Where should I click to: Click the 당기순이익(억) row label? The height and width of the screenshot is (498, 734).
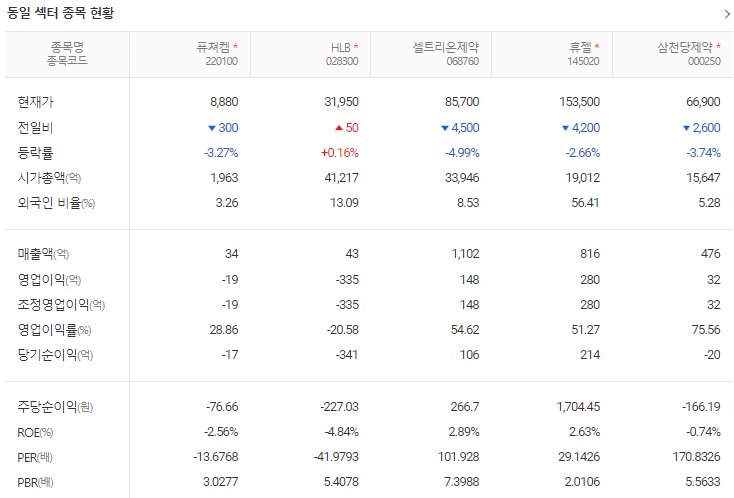(55, 355)
